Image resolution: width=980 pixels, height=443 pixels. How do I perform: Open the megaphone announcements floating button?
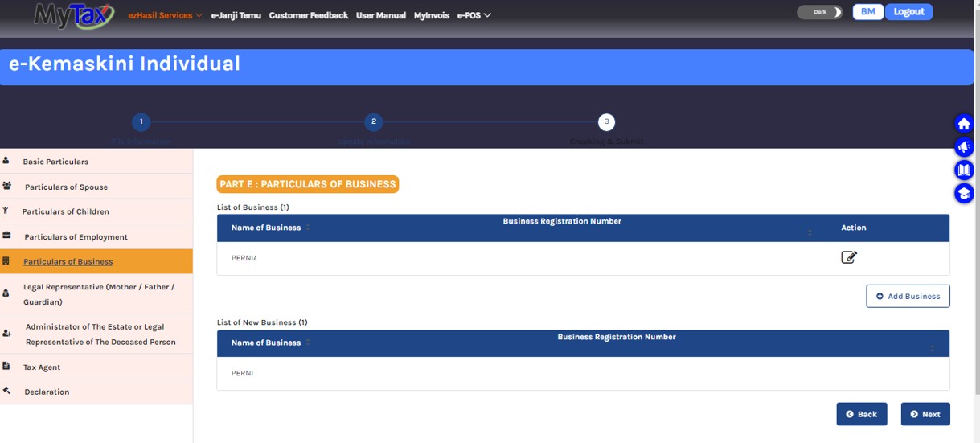[x=963, y=147]
